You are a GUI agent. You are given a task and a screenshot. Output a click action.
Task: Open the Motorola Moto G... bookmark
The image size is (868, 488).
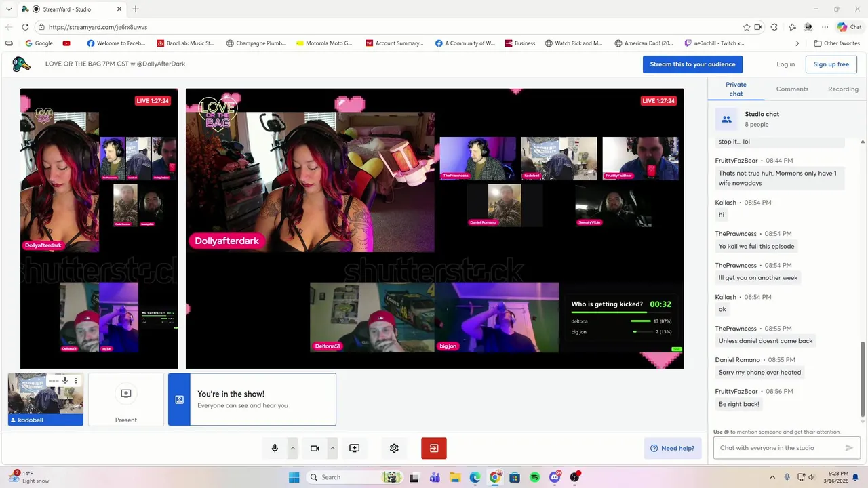click(x=324, y=43)
